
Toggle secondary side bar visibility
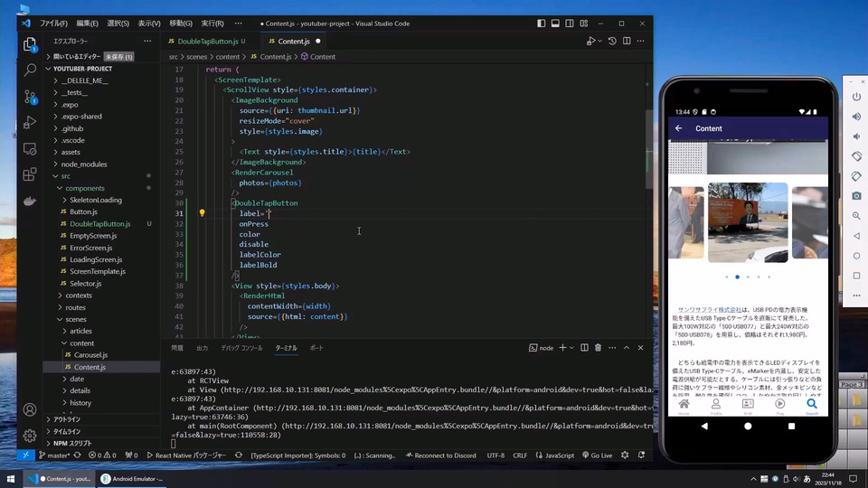(570, 23)
